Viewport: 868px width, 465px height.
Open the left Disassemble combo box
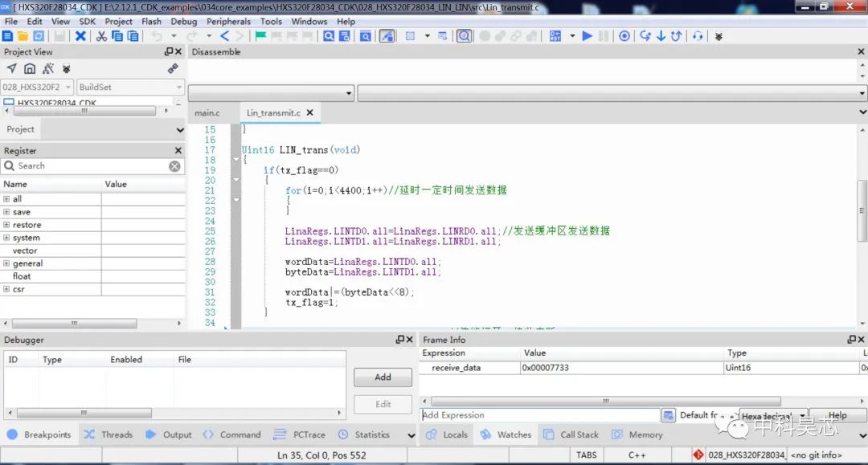(x=271, y=93)
